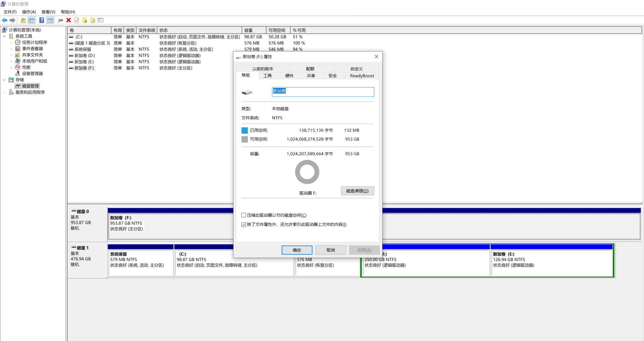Click the computer with magnifier toolbar icon

(x=60, y=20)
